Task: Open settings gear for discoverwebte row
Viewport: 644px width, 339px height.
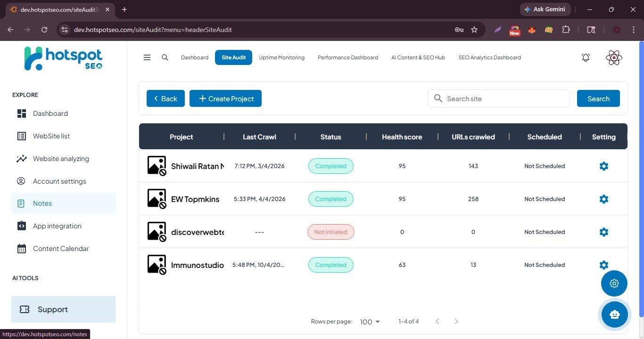Action: pos(604,232)
